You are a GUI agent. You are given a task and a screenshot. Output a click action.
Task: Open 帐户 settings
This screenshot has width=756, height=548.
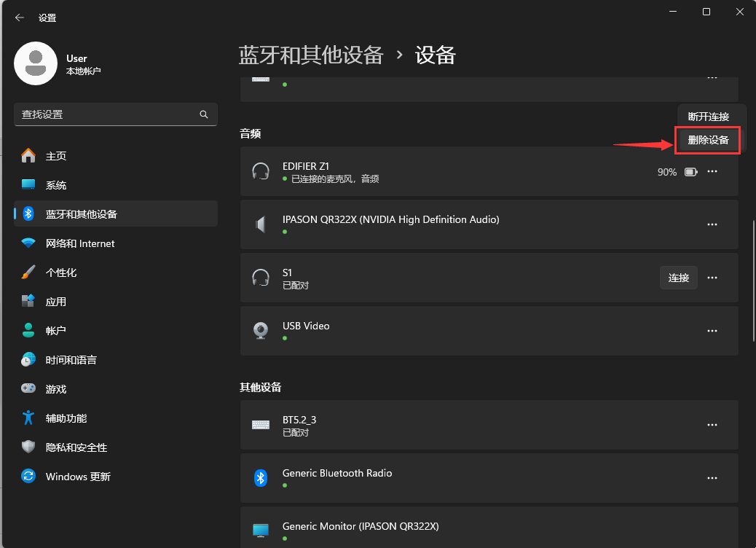coord(56,330)
